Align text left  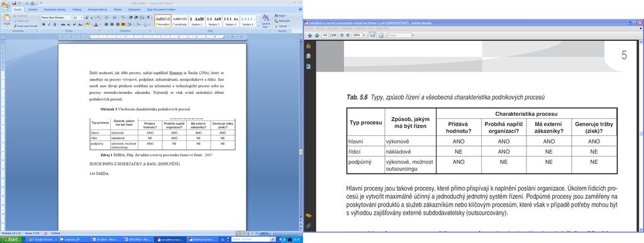click(x=106, y=25)
